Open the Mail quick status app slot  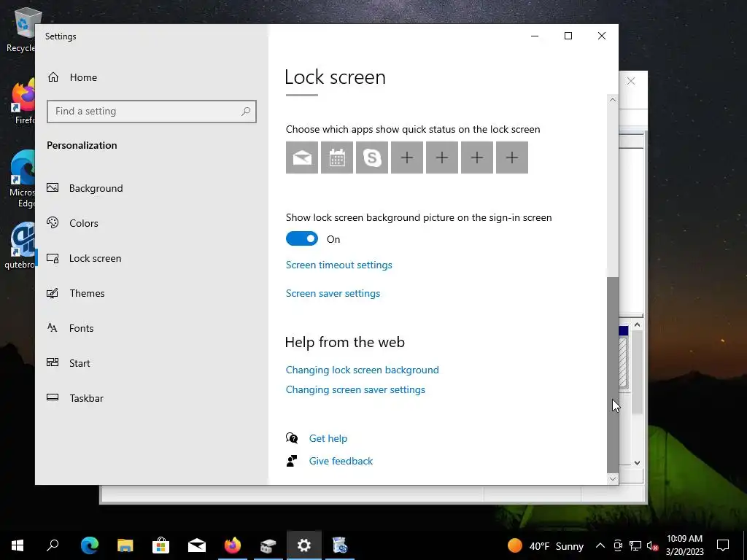pyautogui.click(x=301, y=157)
